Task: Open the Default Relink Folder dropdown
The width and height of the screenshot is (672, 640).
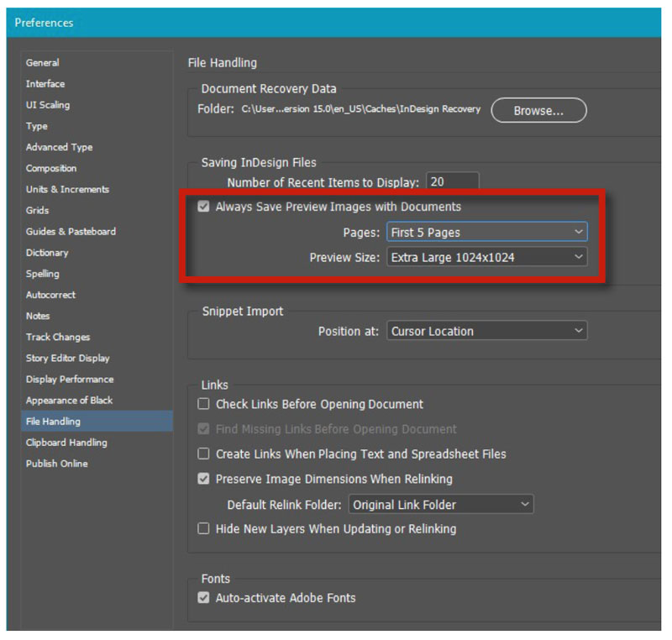Action: pos(441,504)
